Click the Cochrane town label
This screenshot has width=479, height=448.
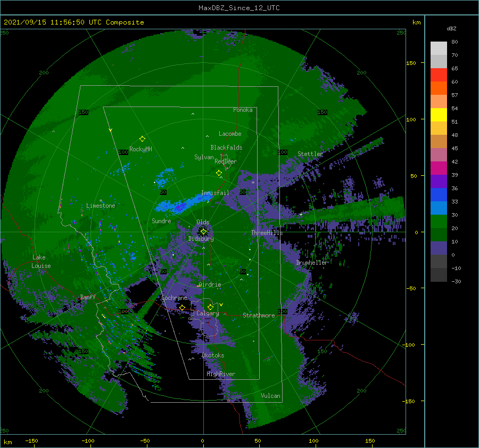click(x=174, y=298)
